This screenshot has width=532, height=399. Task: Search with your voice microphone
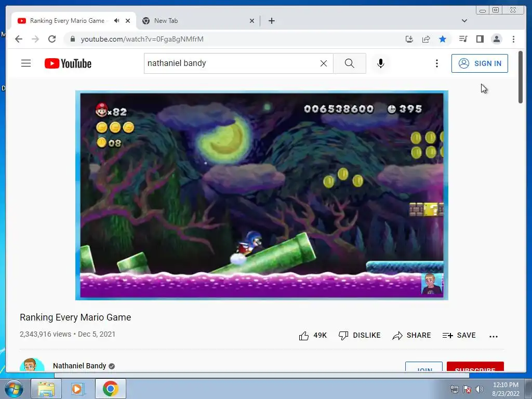point(381,63)
